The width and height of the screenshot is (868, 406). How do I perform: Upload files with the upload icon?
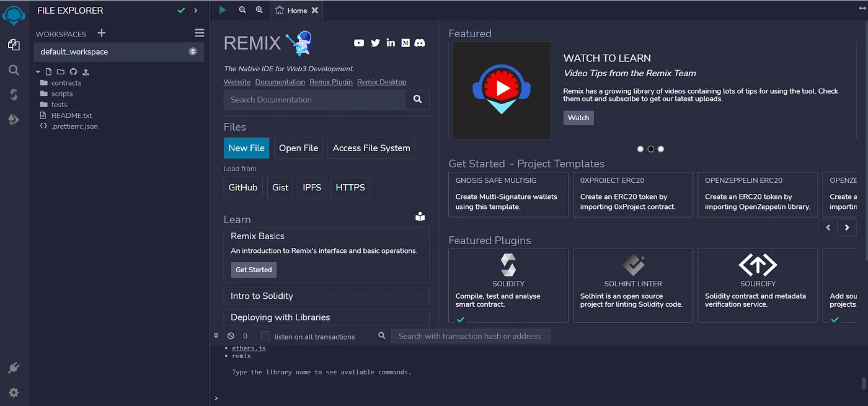[86, 72]
